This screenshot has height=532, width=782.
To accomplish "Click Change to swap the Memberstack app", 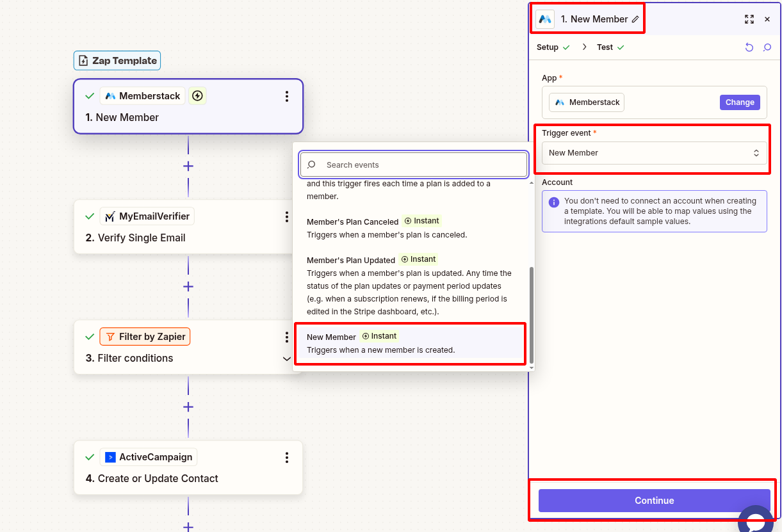I will coord(740,102).
